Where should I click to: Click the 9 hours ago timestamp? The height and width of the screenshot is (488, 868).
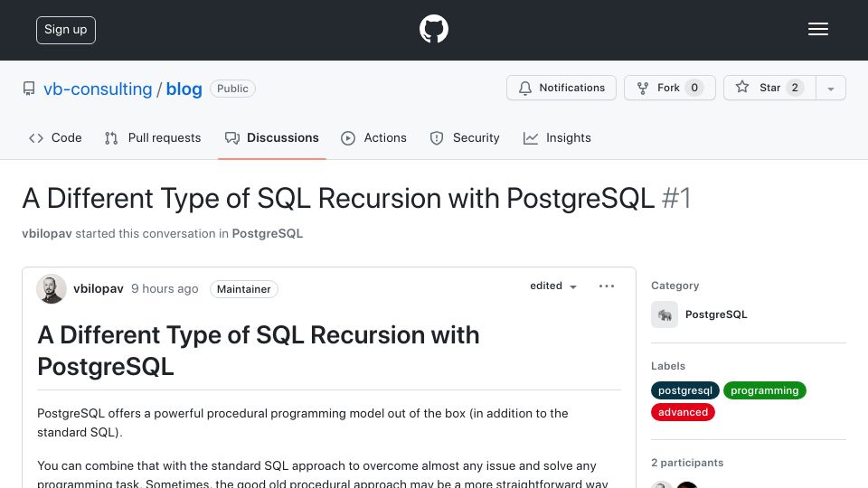(x=165, y=289)
